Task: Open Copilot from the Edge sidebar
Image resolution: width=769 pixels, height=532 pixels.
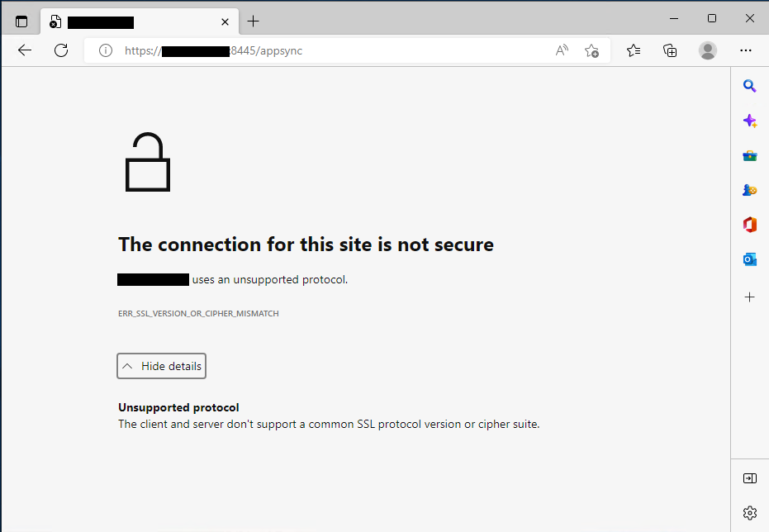Action: pyautogui.click(x=749, y=120)
